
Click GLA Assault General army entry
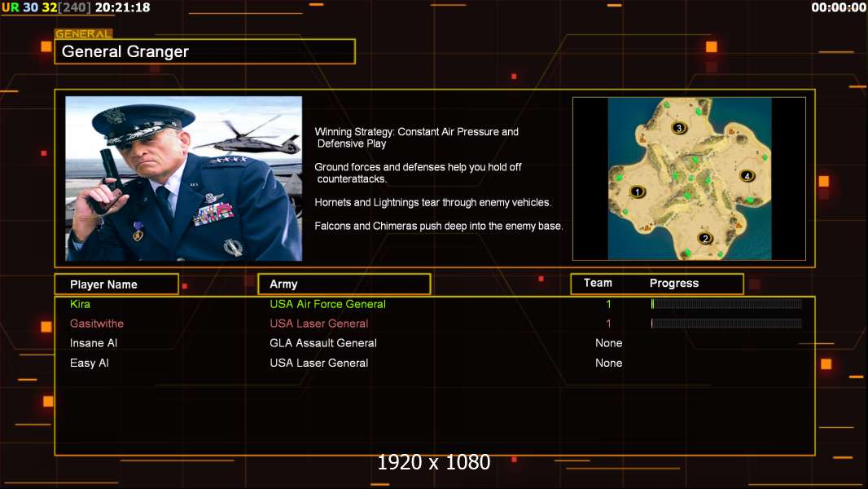(x=323, y=343)
